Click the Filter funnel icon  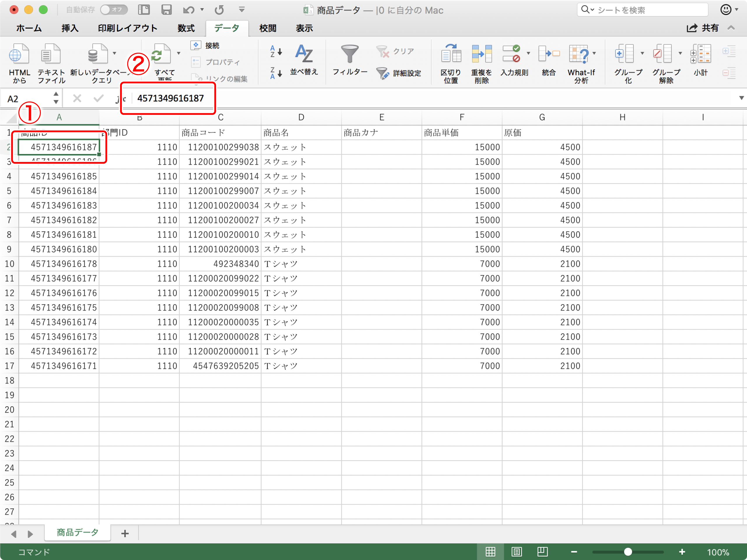350,54
